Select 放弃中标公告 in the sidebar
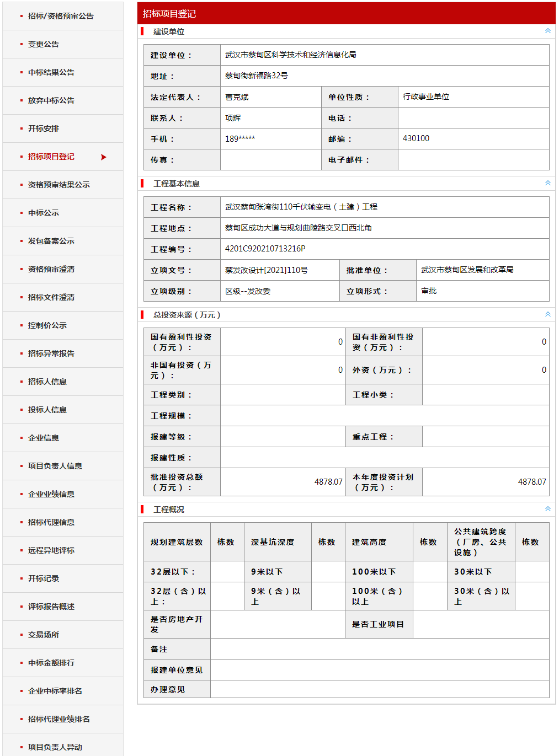Image resolution: width=559 pixels, height=756 pixels. point(51,100)
